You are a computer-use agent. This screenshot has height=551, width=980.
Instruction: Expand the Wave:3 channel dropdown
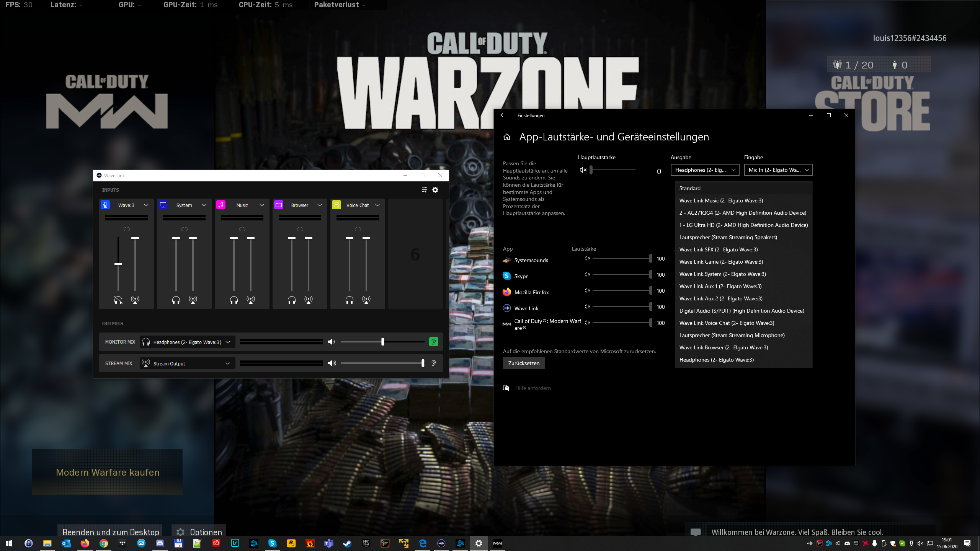point(146,205)
